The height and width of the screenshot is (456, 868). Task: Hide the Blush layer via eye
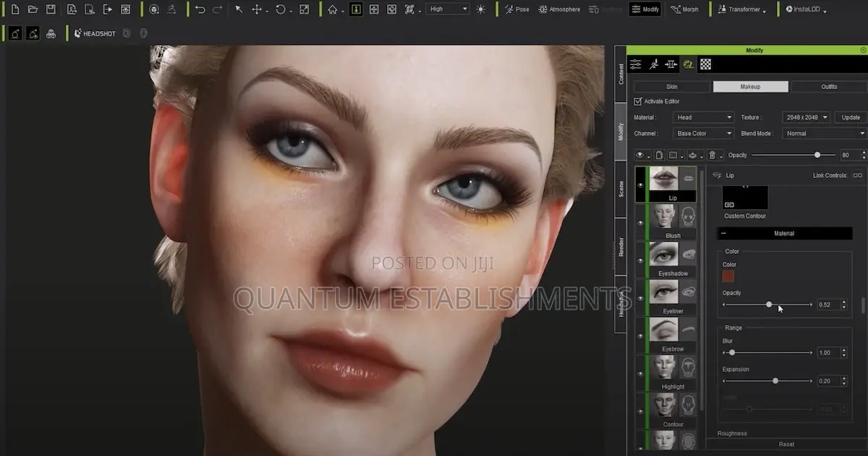click(640, 223)
